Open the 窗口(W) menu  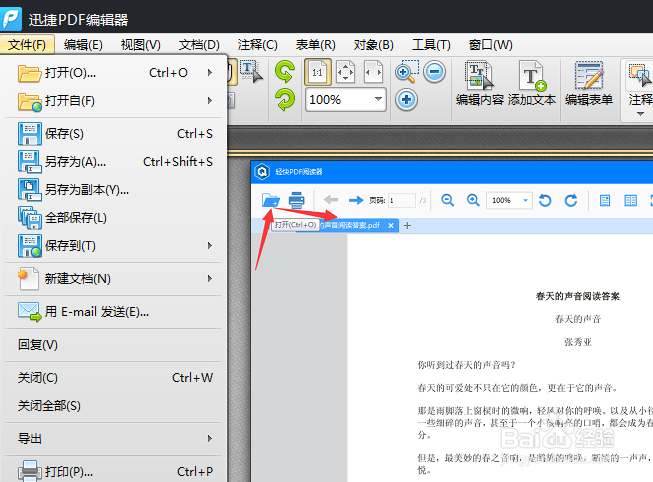(x=490, y=45)
